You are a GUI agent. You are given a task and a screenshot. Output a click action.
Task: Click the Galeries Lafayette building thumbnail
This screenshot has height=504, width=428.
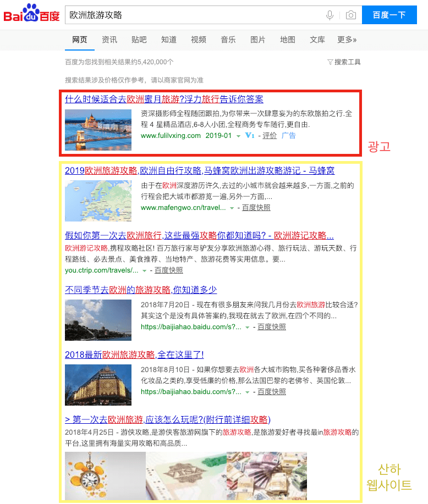tap(98, 385)
